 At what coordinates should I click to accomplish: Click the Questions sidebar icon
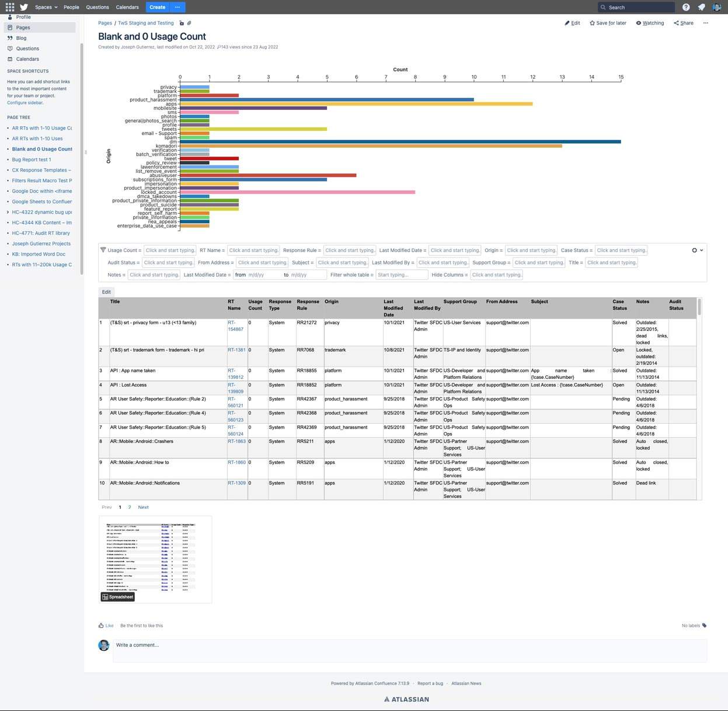pos(10,48)
